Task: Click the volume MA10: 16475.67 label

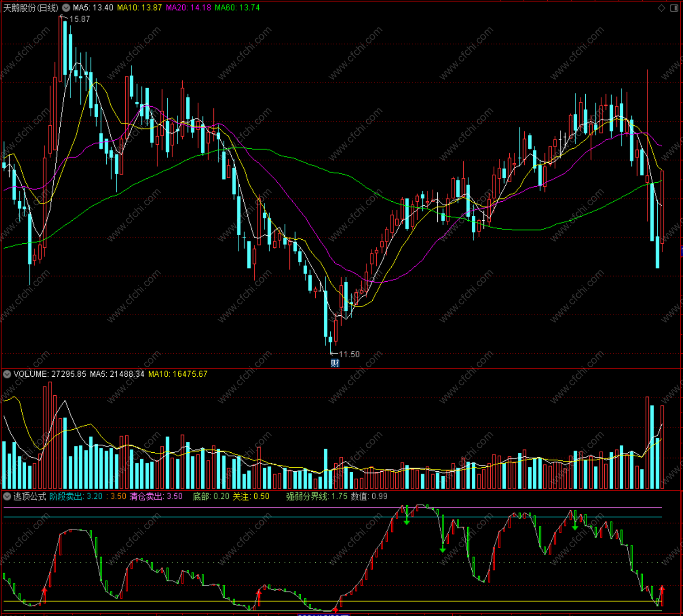Action: point(178,374)
